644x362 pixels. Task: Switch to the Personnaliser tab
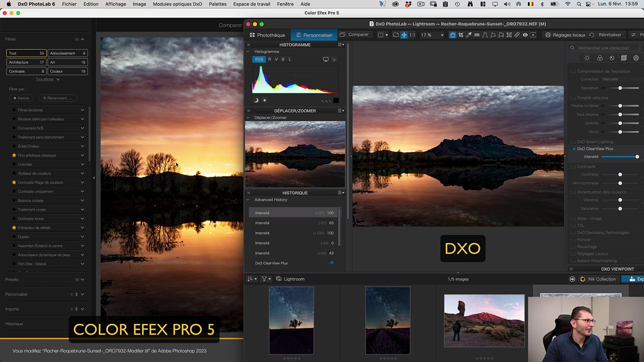click(x=313, y=35)
